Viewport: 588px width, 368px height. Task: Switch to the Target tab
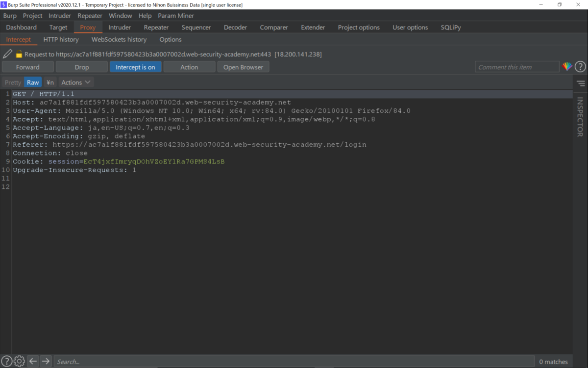tap(58, 27)
